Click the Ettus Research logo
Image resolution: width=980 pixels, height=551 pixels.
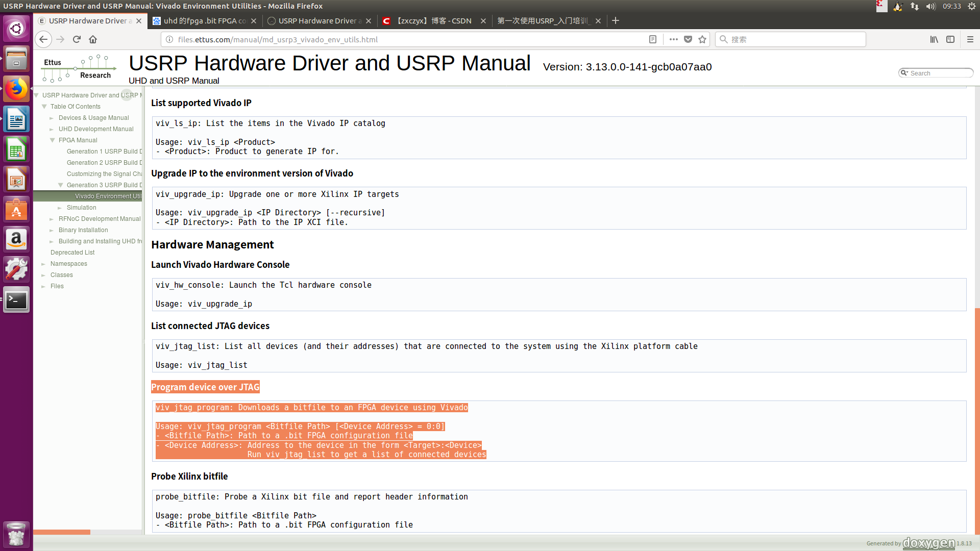tap(78, 68)
